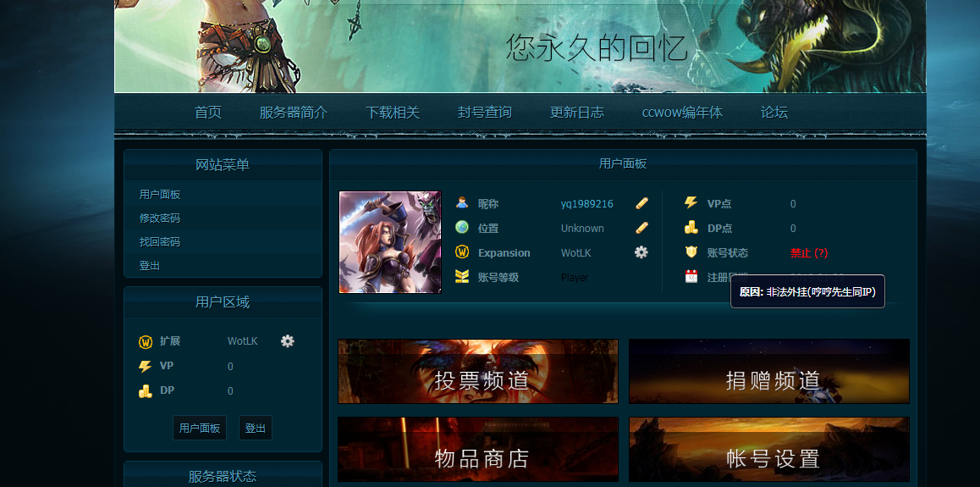Click the gear icon beside Expansion WotLK in user panel
Image resolution: width=980 pixels, height=487 pixels.
pos(641,252)
